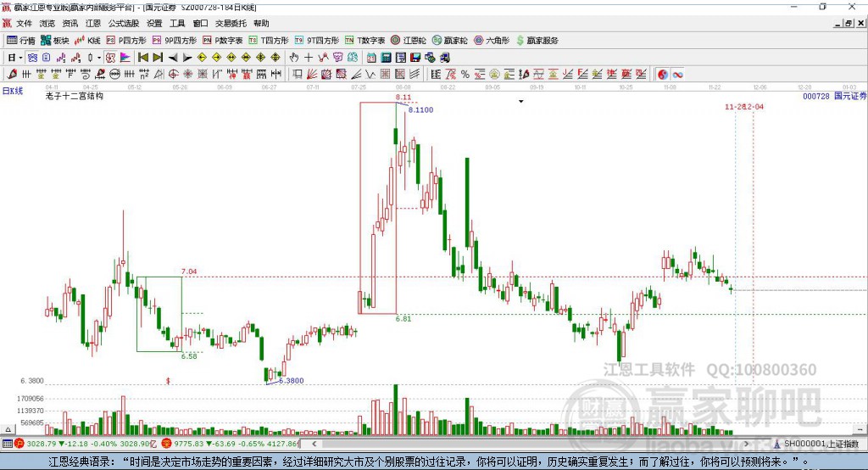
Task: Click the keyboard icon in status bar
Action: (x=7, y=444)
